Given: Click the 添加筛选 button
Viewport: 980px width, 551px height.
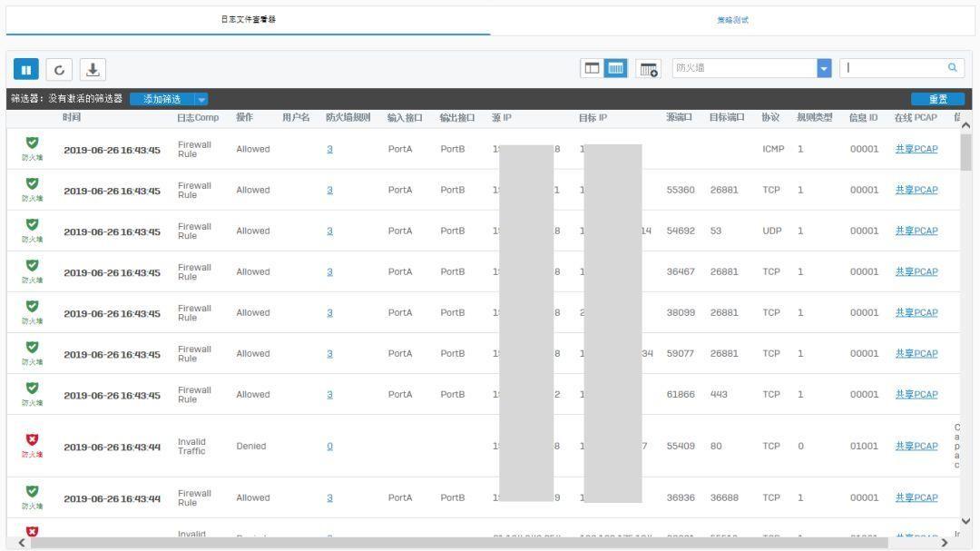Looking at the screenshot, I should point(162,99).
